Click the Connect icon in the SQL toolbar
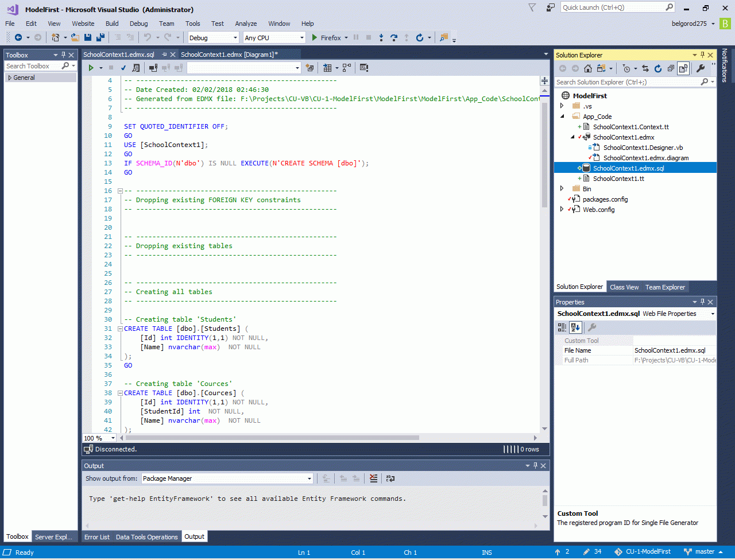The height and width of the screenshot is (560, 735). coord(153,67)
